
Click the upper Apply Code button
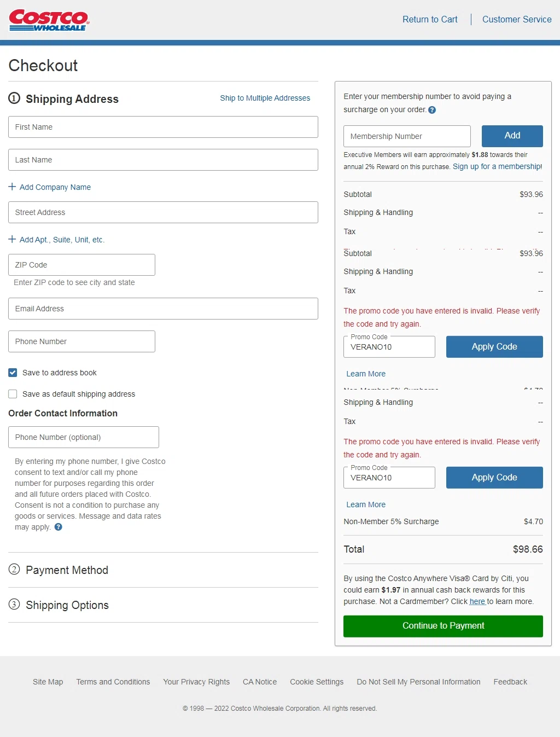[494, 347]
